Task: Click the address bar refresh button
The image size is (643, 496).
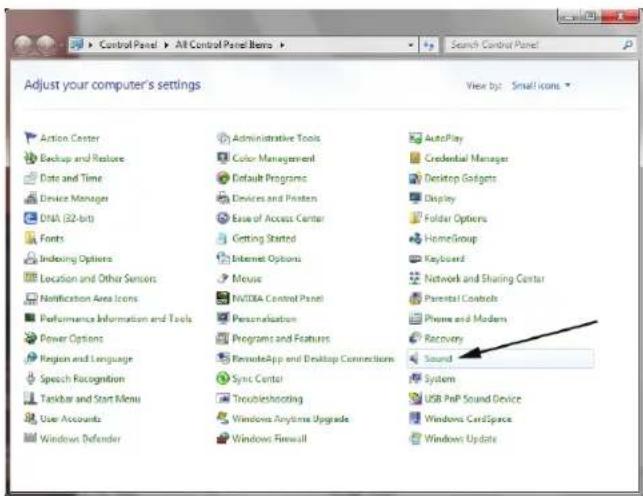Action: pos(429,45)
